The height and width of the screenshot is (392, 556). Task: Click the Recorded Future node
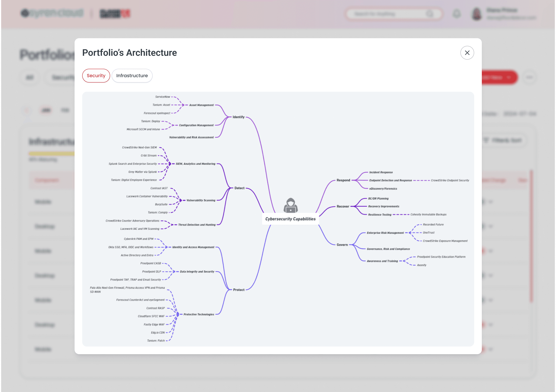click(x=433, y=224)
